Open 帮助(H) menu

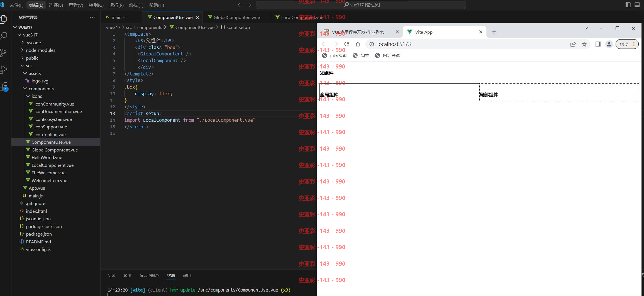[x=157, y=5]
